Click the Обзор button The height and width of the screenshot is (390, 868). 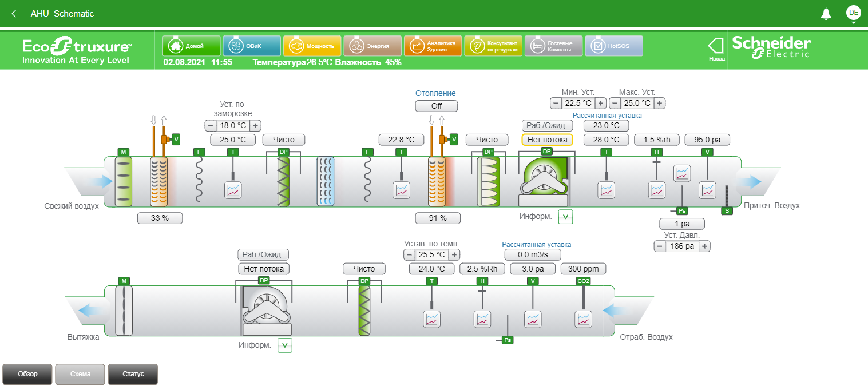point(27,374)
